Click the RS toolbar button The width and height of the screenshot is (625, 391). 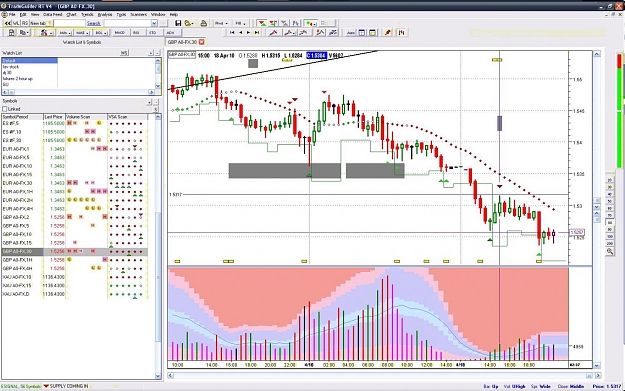click(25, 23)
